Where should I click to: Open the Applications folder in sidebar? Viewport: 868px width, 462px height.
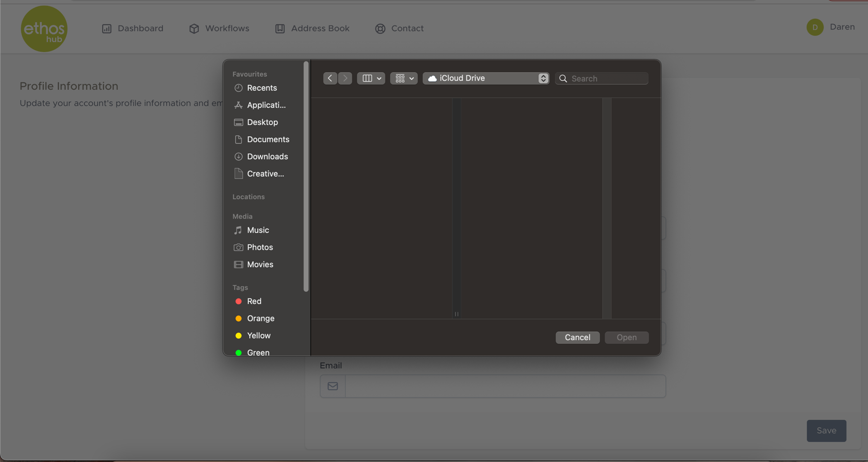click(x=266, y=105)
